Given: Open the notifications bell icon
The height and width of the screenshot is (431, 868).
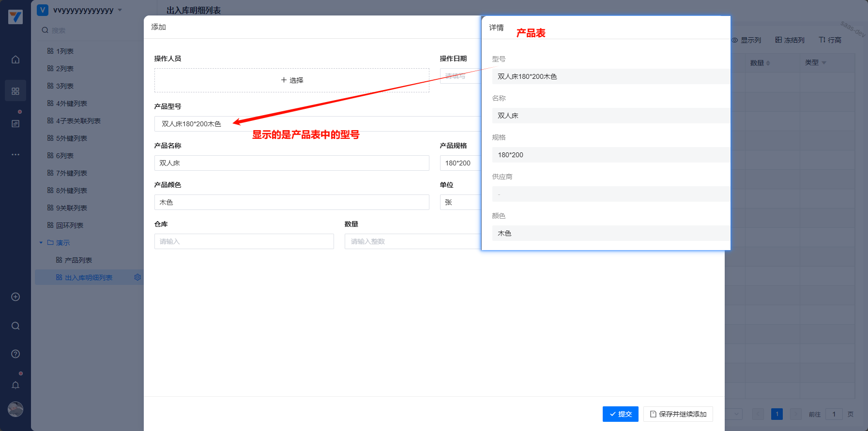Looking at the screenshot, I should 15,385.
